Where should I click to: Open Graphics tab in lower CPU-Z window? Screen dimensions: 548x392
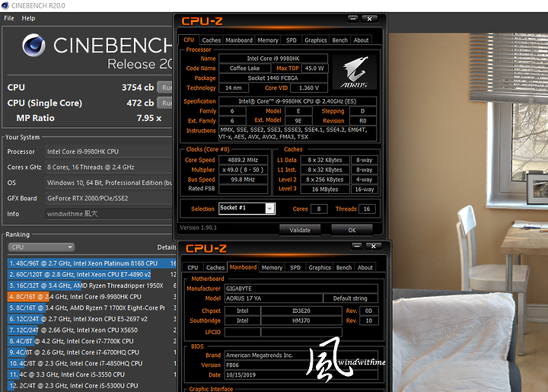[320, 267]
